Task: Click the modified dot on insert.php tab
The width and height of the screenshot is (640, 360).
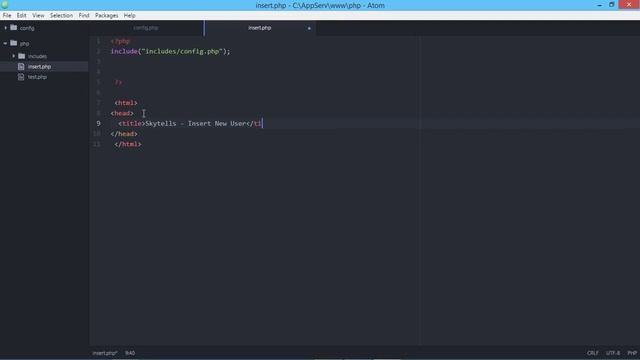Action: (309, 28)
